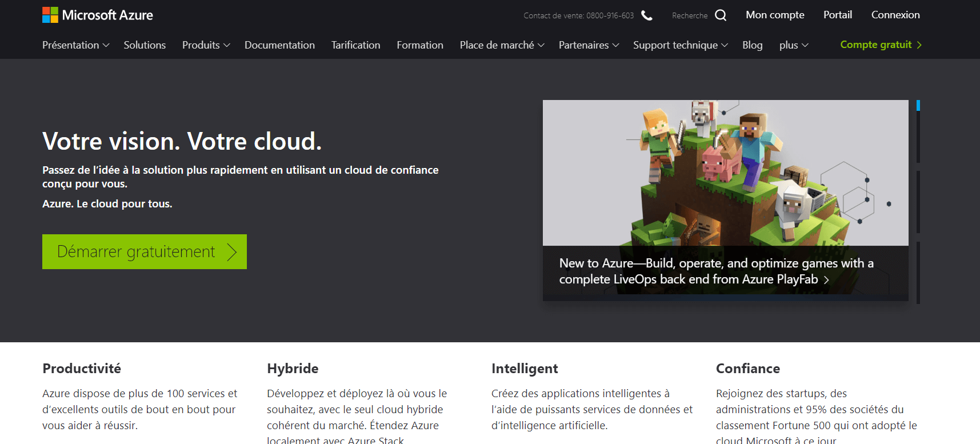Click the Démarrer gratuitement button
The height and width of the screenshot is (444, 980).
coord(145,252)
